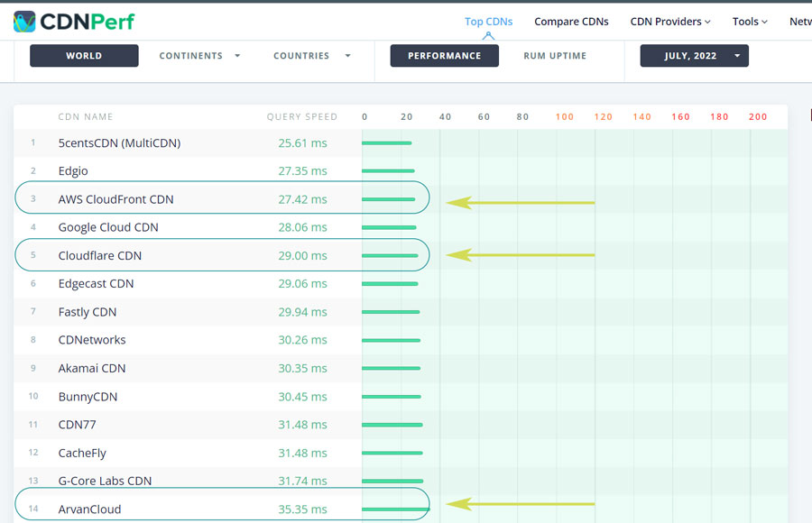The height and width of the screenshot is (523, 812).
Task: Open the Edgio CDN entry
Action: tap(73, 171)
